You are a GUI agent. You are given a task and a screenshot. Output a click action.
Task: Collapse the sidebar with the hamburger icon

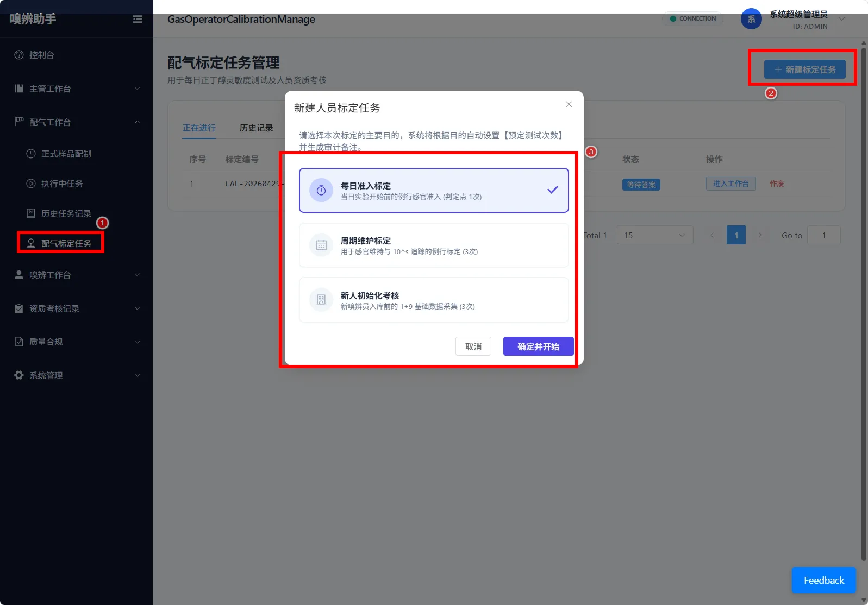point(138,19)
